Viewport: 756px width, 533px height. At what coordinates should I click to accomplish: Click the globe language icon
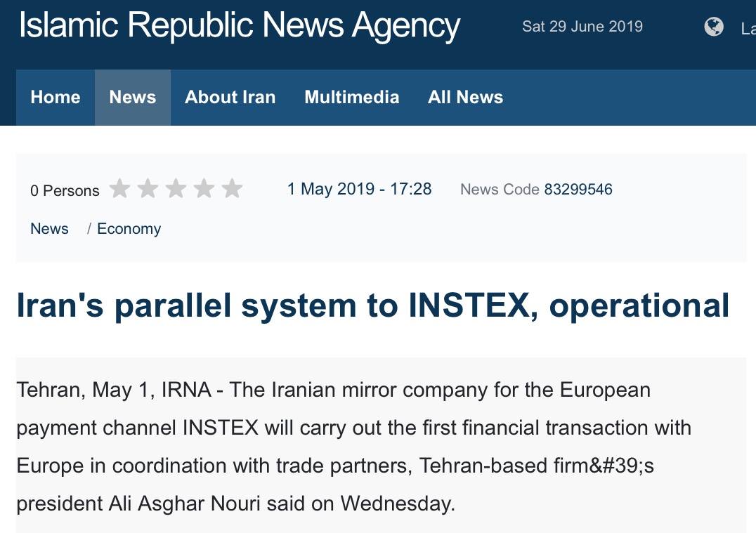[x=714, y=27]
